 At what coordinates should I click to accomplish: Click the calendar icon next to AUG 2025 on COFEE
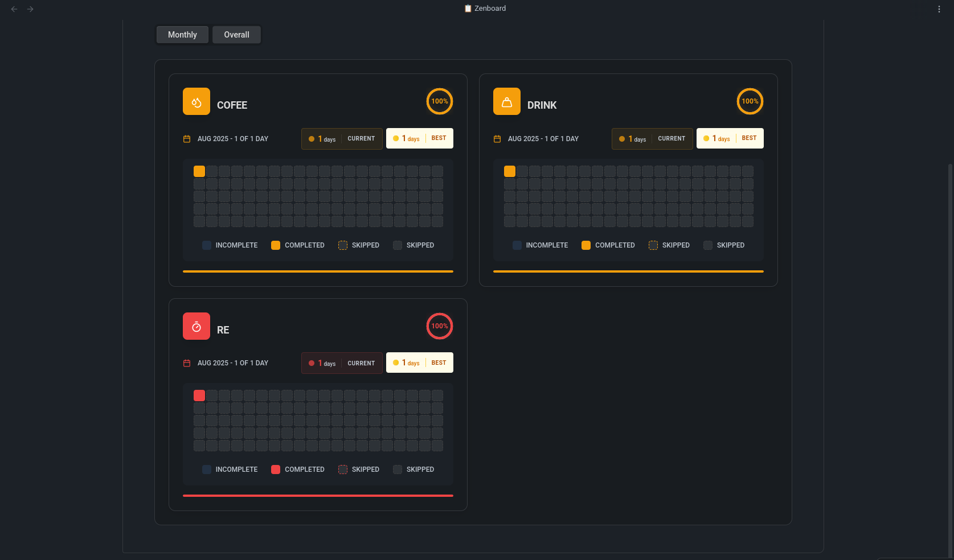pos(186,138)
